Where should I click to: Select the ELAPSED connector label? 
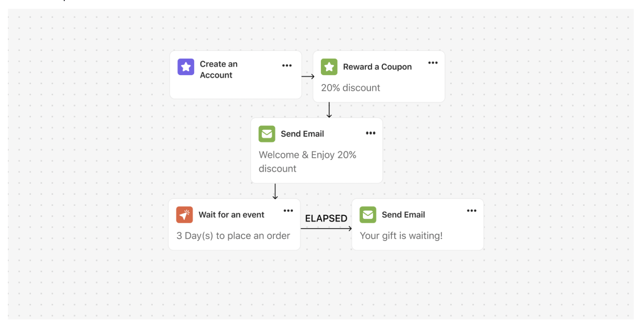point(326,219)
